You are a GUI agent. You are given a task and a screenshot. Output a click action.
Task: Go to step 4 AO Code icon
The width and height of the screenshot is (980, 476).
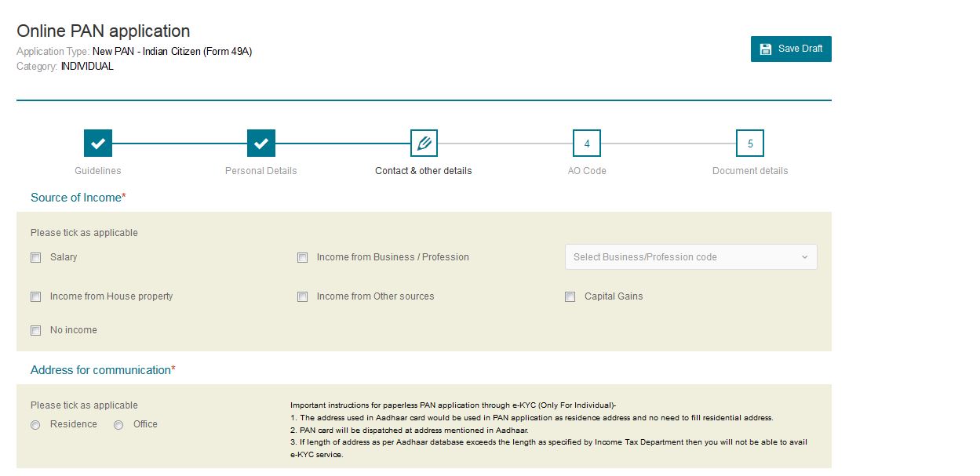587,144
